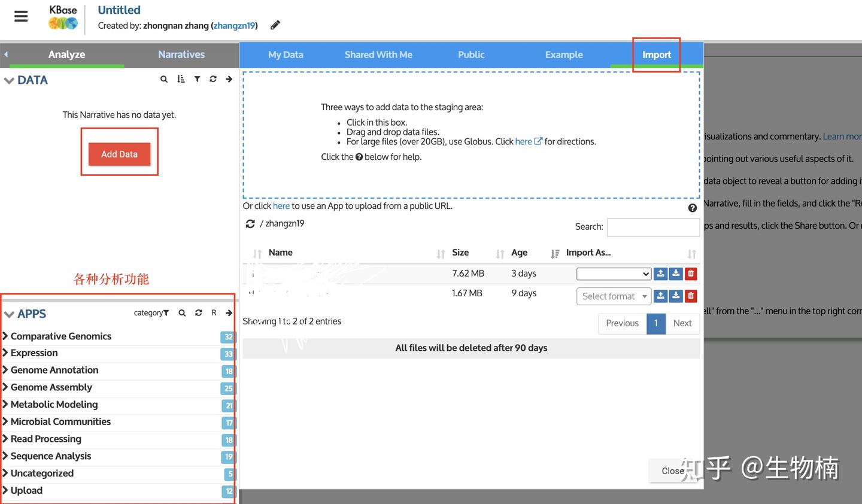Focus the staging area Search field

[653, 227]
